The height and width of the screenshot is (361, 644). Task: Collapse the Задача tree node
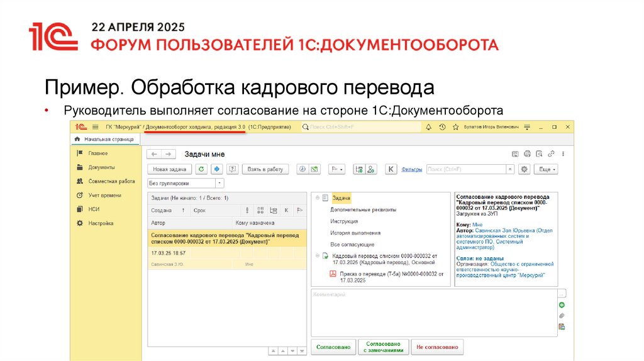(x=318, y=198)
